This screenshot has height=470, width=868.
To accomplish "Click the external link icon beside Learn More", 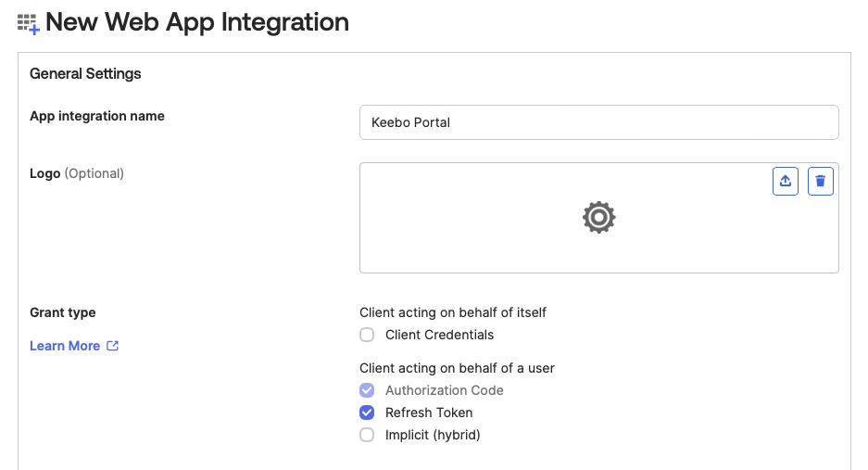I will pos(113,346).
